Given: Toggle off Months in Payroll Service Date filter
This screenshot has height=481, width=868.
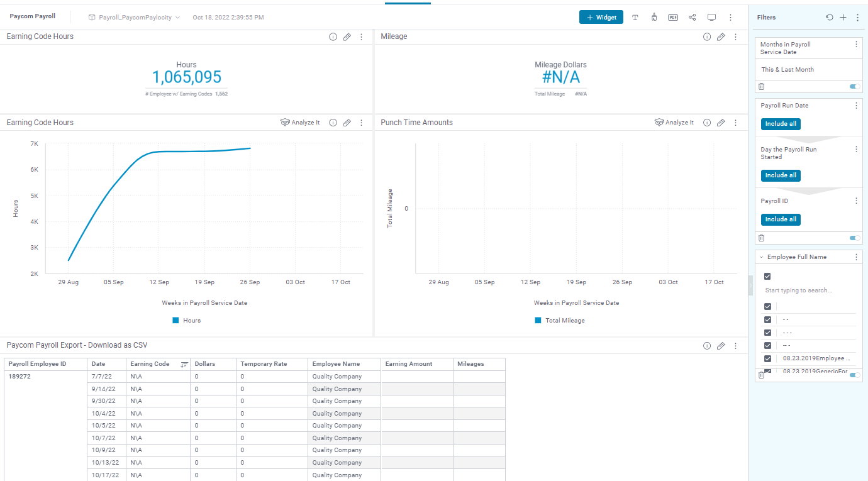Looking at the screenshot, I should (x=855, y=87).
